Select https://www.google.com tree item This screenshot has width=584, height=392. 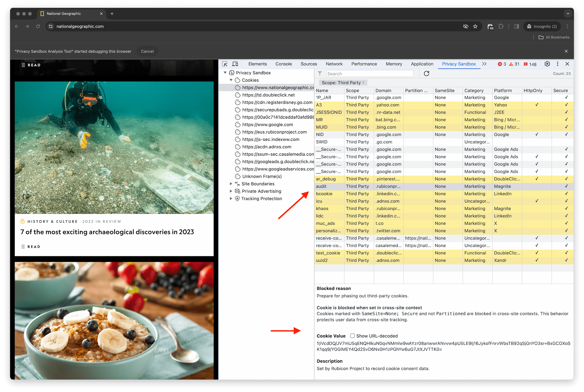pyautogui.click(x=268, y=125)
